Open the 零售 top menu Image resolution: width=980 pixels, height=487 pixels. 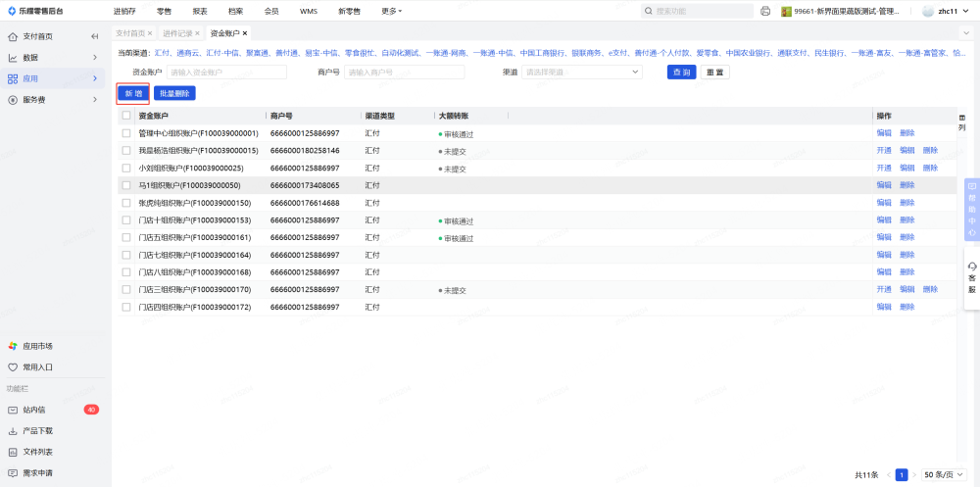point(164,11)
